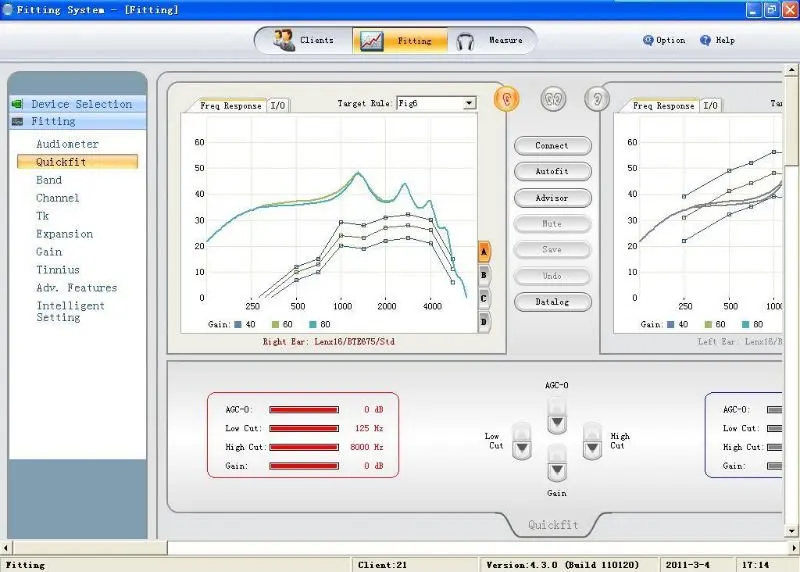Select the both ears icon button
Screen dimensions: 800x572
point(553,98)
